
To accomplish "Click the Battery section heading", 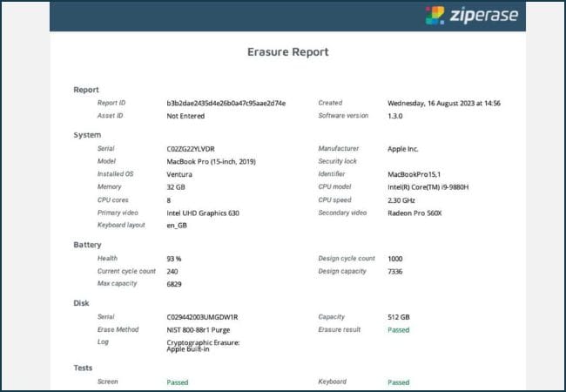I will [x=88, y=245].
